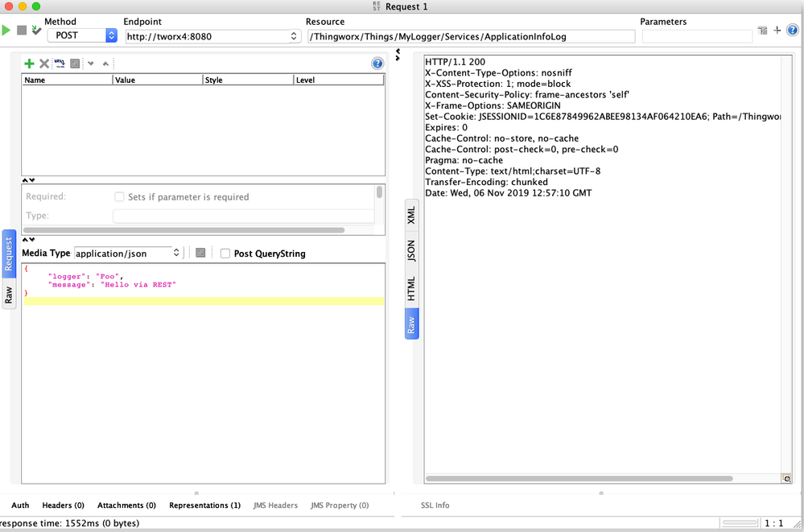Click the response pane horizontal scrollbar

[579, 479]
